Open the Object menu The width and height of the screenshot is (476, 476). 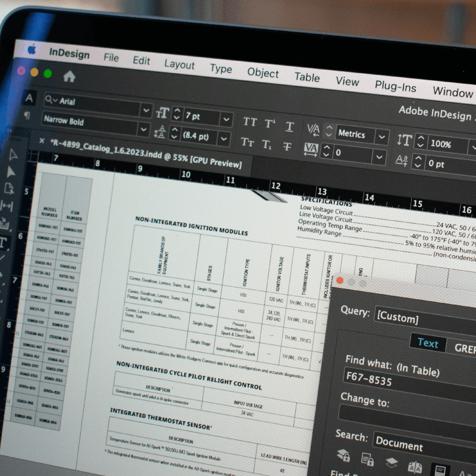(262, 73)
